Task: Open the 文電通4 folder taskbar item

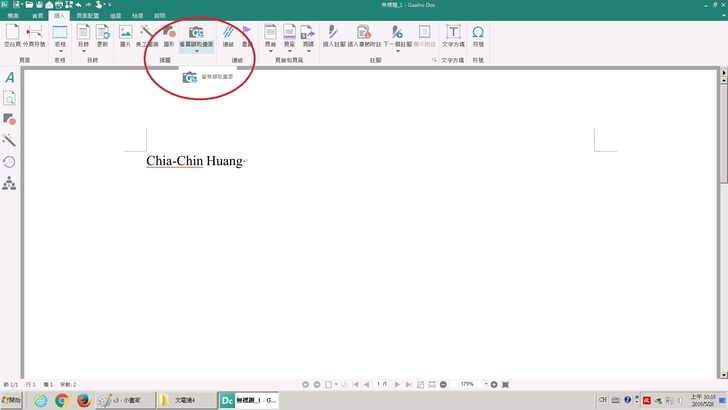Action: pos(186,400)
